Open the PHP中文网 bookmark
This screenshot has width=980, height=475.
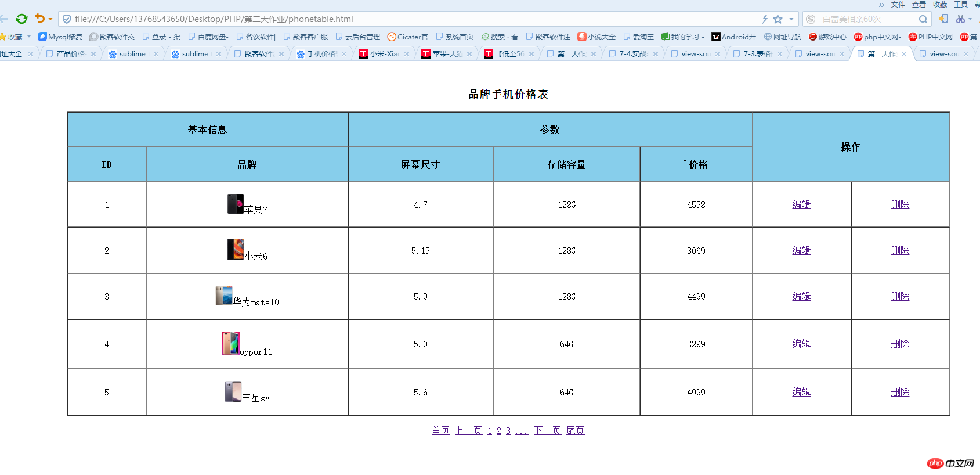coord(931,37)
